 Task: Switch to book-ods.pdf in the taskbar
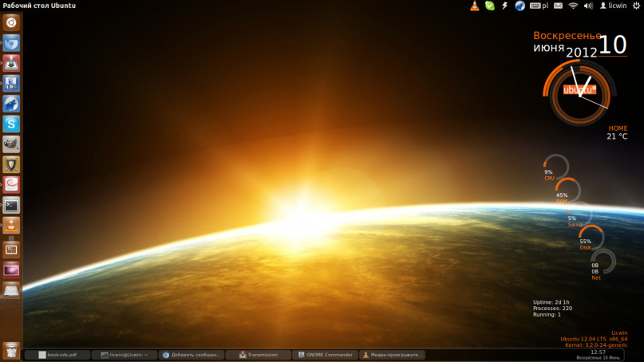coord(57,355)
